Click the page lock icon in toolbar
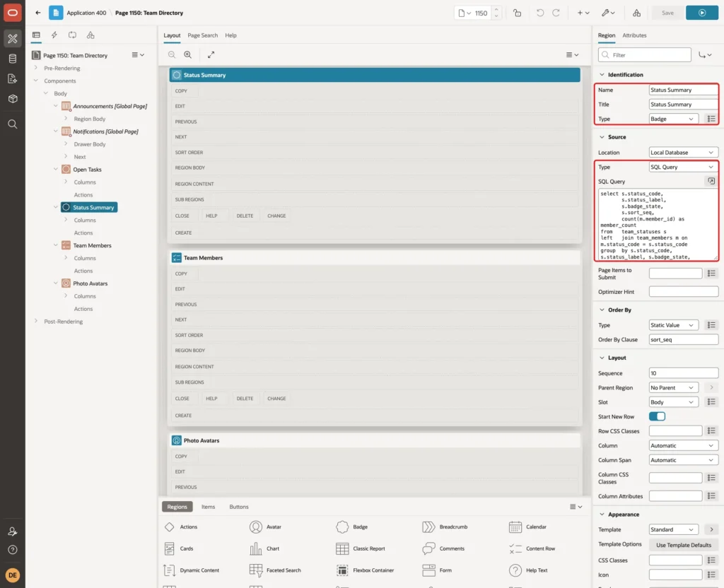 point(517,13)
